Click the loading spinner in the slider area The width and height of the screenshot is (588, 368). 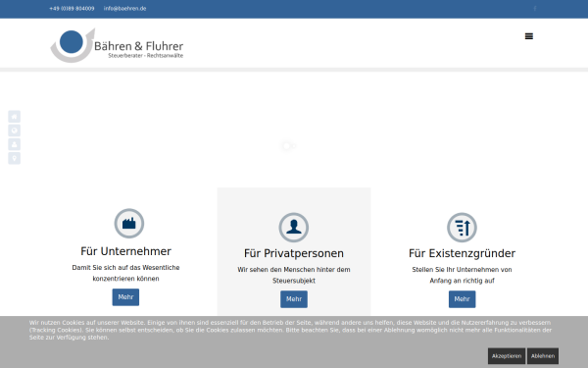[288, 145]
